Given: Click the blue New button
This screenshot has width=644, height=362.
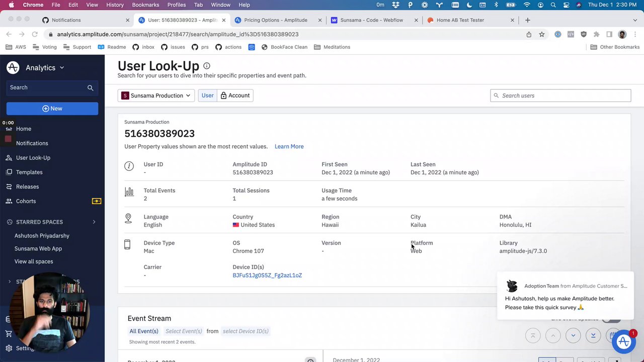Looking at the screenshot, I should point(52,109).
